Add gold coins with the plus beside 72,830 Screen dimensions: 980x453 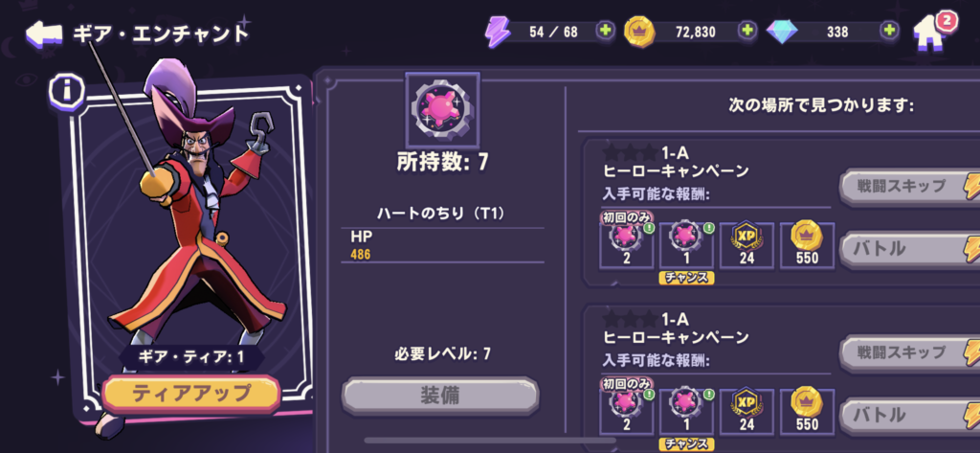[x=746, y=32]
